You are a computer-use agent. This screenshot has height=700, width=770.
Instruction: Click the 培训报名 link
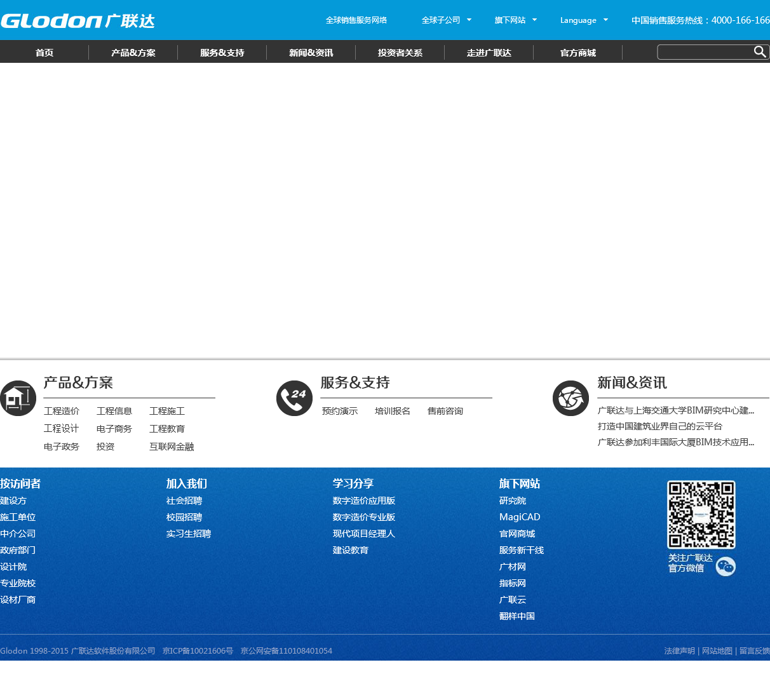[393, 411]
